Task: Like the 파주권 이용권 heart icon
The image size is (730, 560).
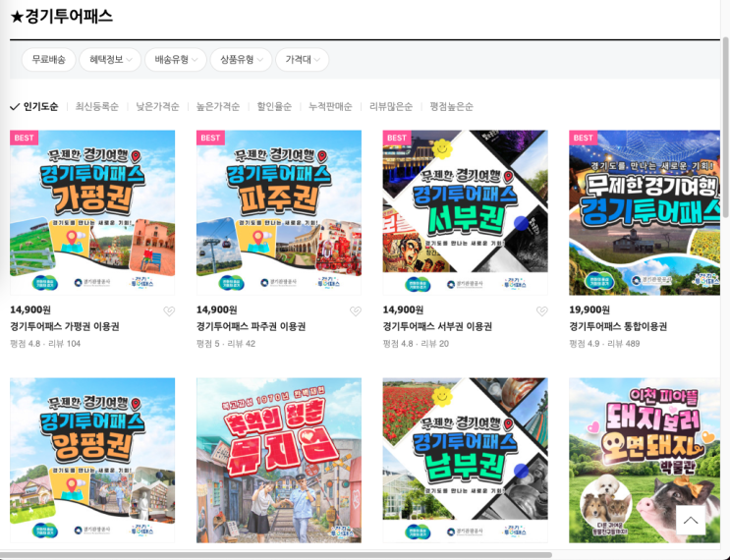Action: 356,311
